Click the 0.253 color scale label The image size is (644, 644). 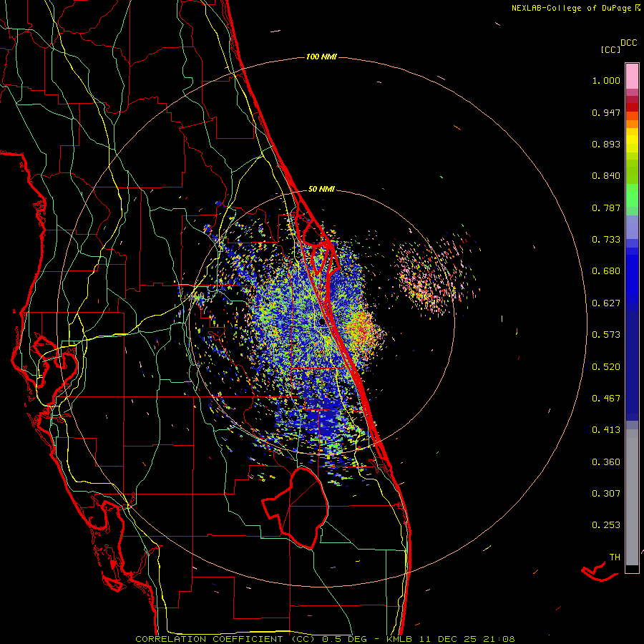pyautogui.click(x=606, y=525)
